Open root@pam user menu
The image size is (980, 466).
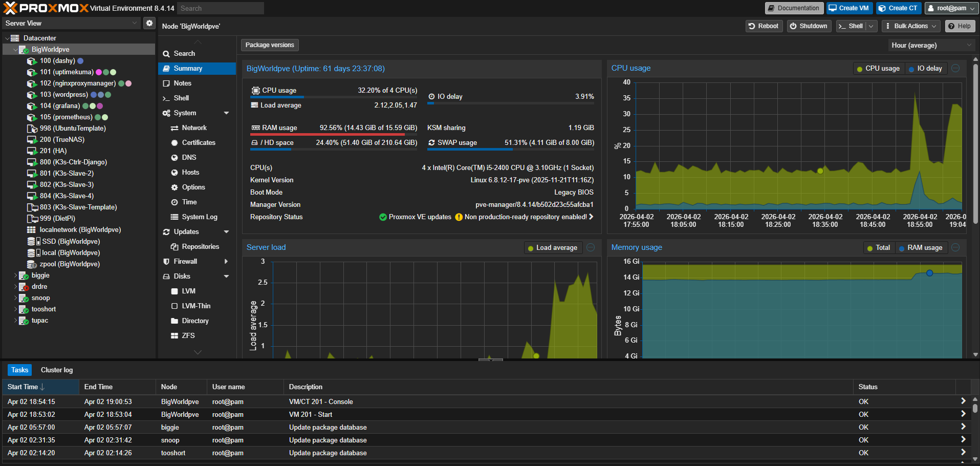(951, 8)
